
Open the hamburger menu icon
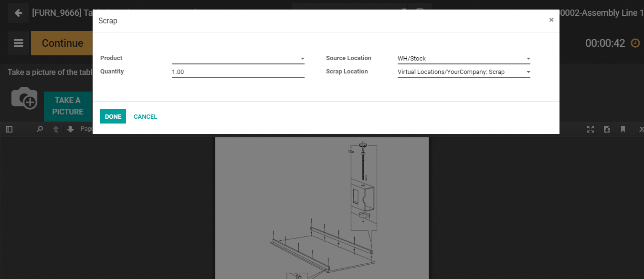[18, 43]
